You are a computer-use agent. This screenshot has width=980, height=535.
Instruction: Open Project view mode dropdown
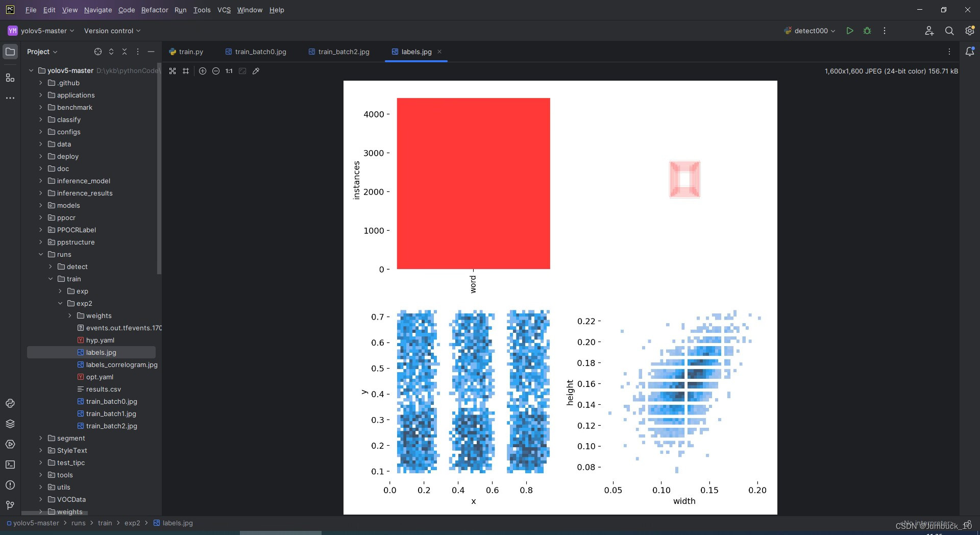click(x=42, y=52)
